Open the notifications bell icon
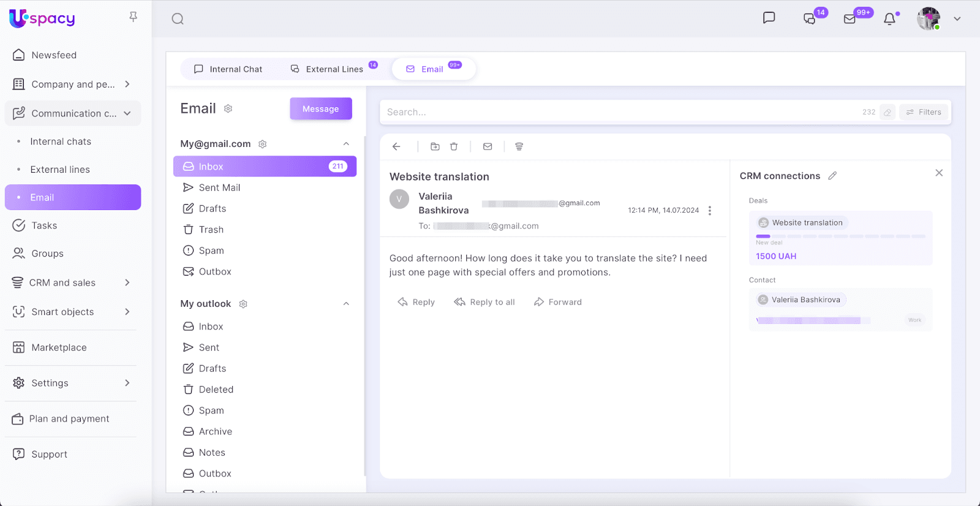The height and width of the screenshot is (506, 980). tap(889, 19)
